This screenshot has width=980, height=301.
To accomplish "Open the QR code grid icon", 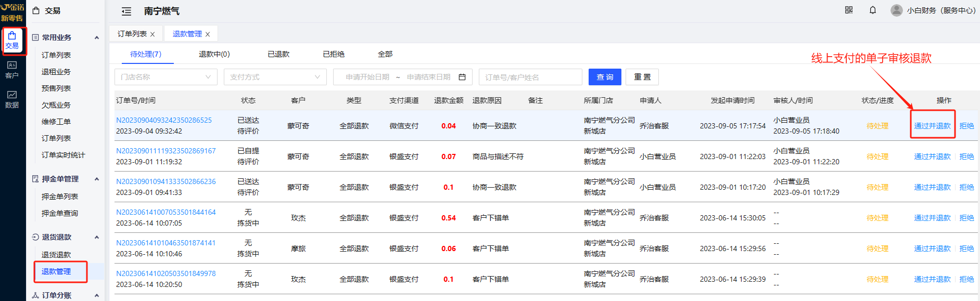I will [849, 10].
